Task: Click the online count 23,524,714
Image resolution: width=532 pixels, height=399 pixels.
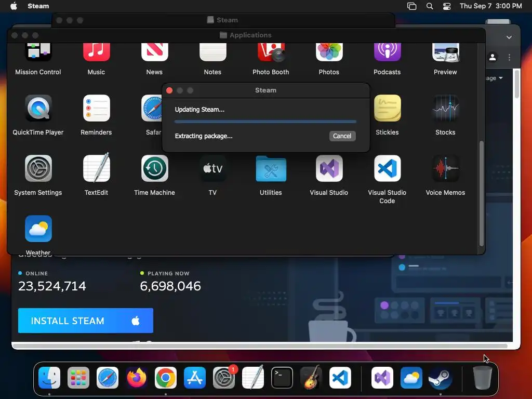Action: tap(52, 286)
